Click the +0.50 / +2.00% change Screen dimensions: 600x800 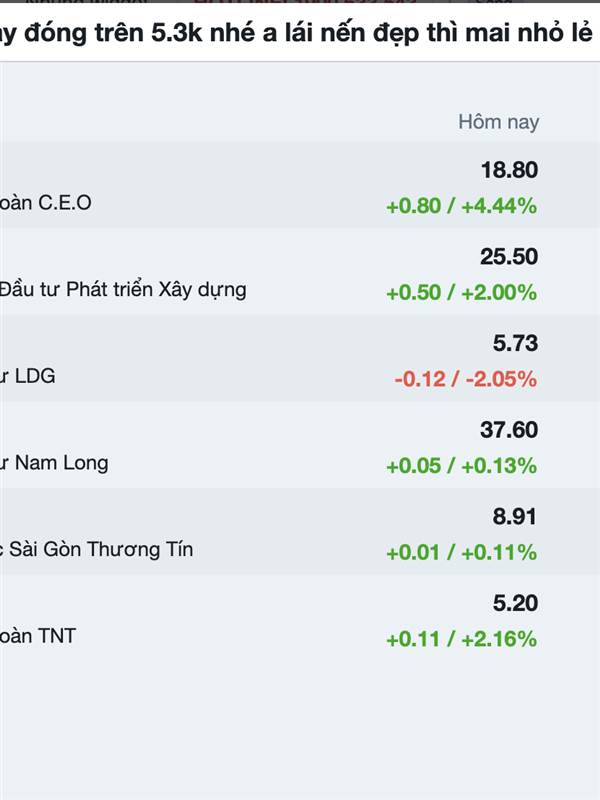(x=461, y=292)
